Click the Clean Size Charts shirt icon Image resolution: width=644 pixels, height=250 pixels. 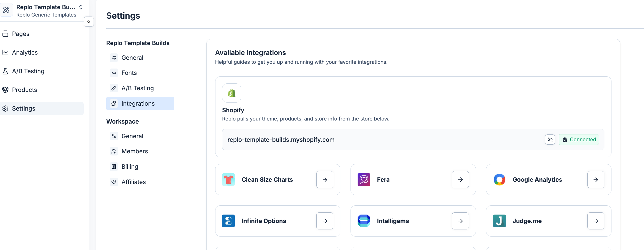tap(228, 179)
